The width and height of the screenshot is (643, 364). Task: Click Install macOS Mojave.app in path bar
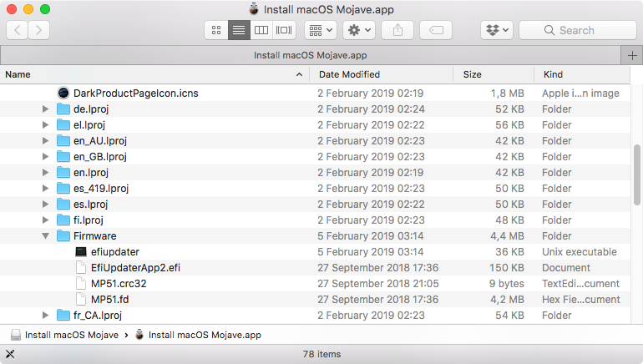198,335
